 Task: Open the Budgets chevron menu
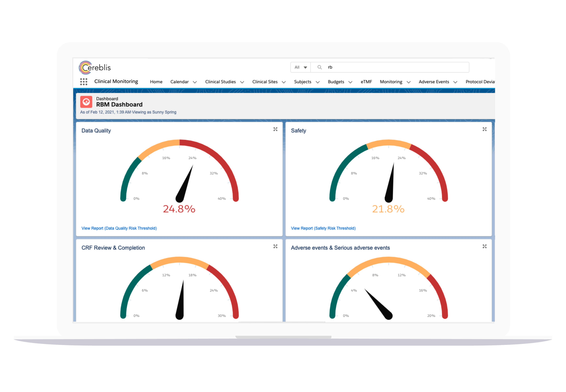pos(350,82)
